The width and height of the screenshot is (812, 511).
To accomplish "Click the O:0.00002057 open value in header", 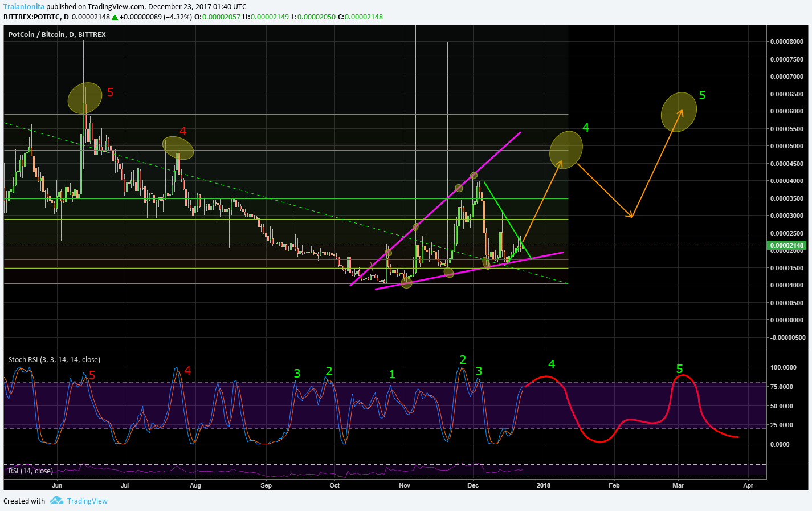I will click(218, 17).
